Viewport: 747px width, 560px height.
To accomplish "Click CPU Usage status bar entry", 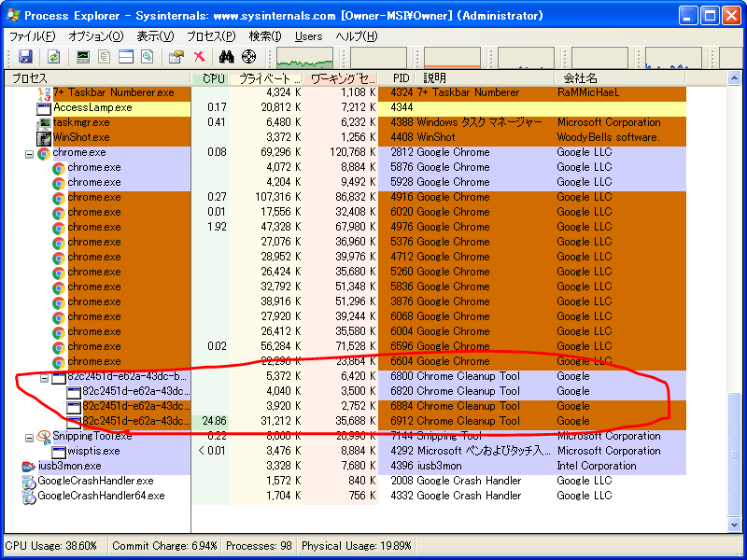I will tap(51, 546).
